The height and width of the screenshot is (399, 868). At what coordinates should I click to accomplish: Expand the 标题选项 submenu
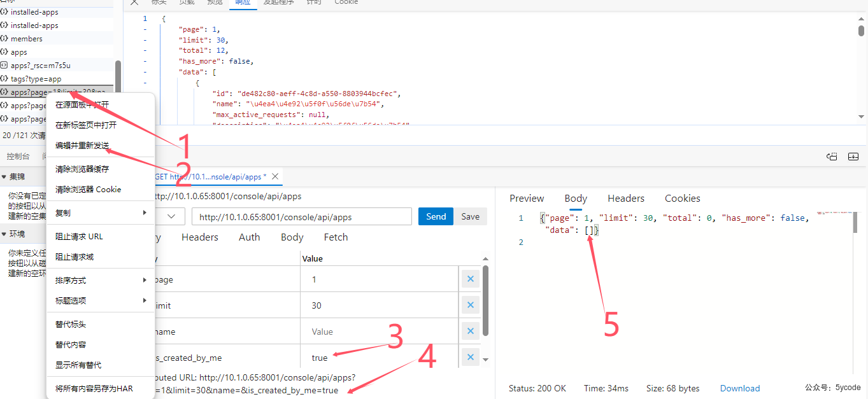click(x=101, y=300)
